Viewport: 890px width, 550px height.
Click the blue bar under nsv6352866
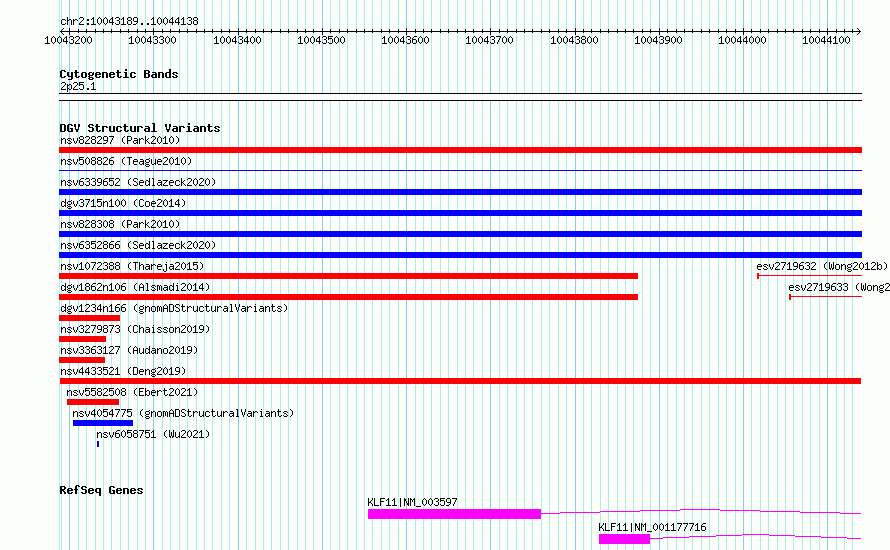460,255
